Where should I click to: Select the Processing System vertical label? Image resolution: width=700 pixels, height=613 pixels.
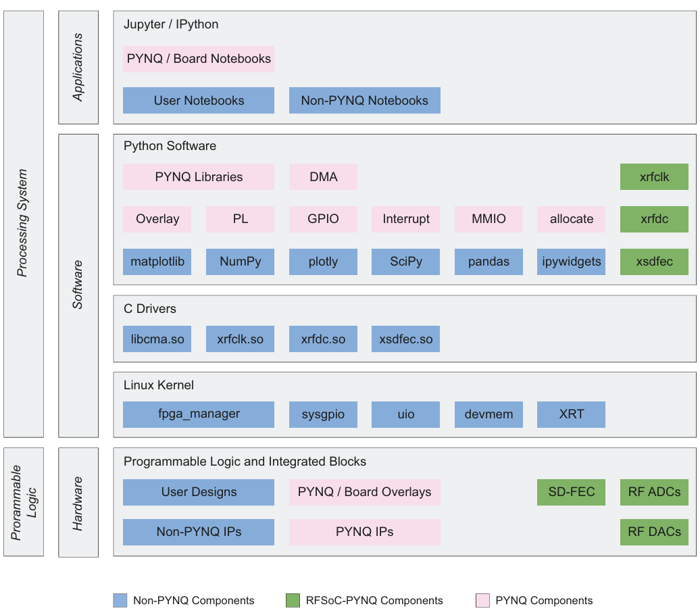(x=22, y=223)
